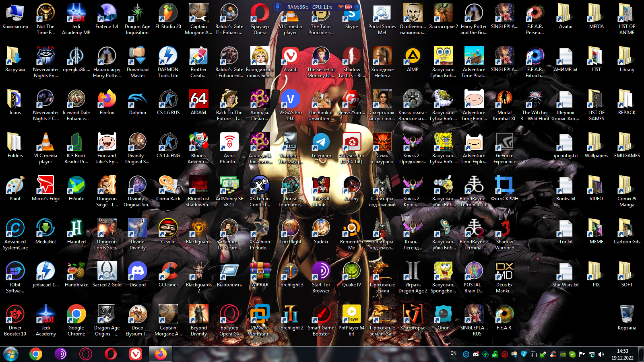Launch Mirror's Edge desktop icon
The width and height of the screenshot is (644, 362).
(x=46, y=188)
